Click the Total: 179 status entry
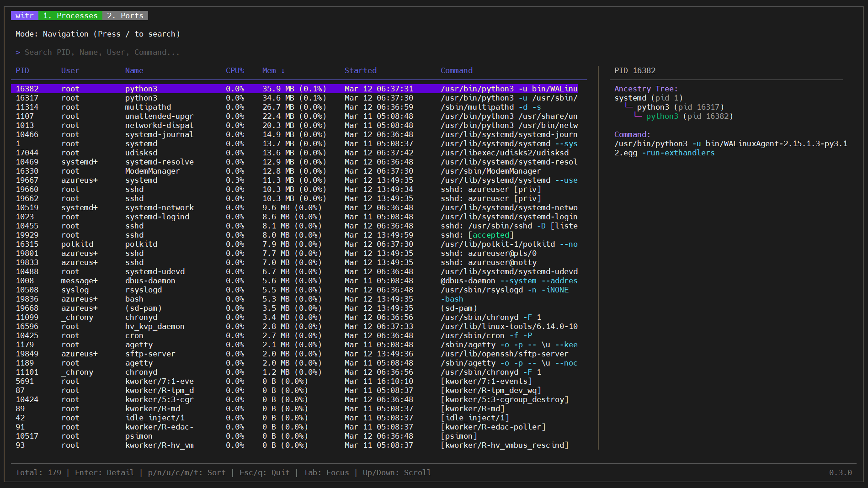 pyautogui.click(x=38, y=472)
